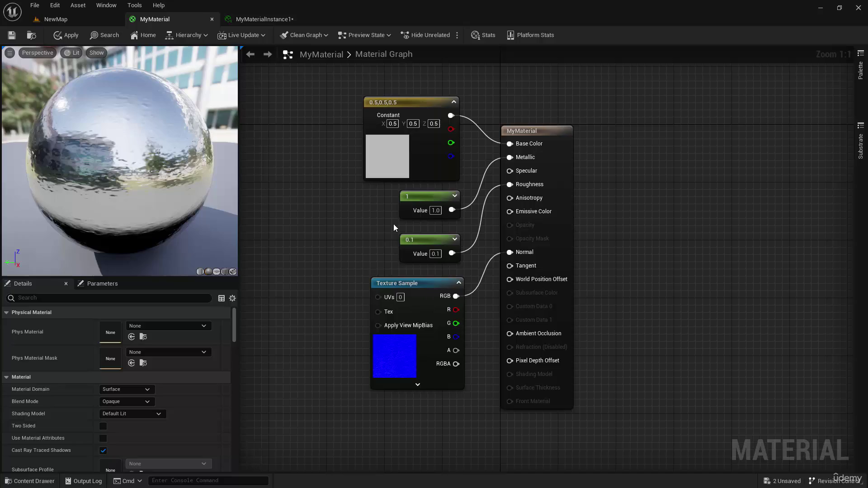Open the Live Update dropdown
Image resolution: width=868 pixels, height=488 pixels.
tap(241, 35)
